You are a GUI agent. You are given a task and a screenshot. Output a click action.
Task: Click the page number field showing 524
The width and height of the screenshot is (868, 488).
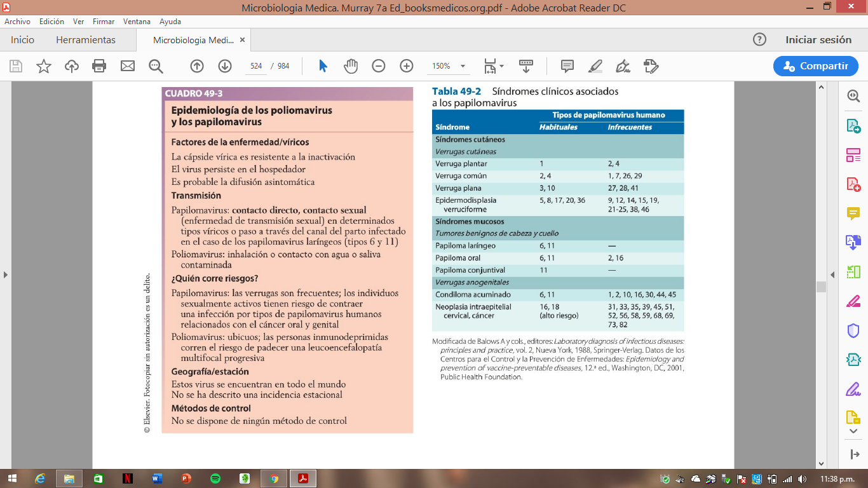point(256,66)
